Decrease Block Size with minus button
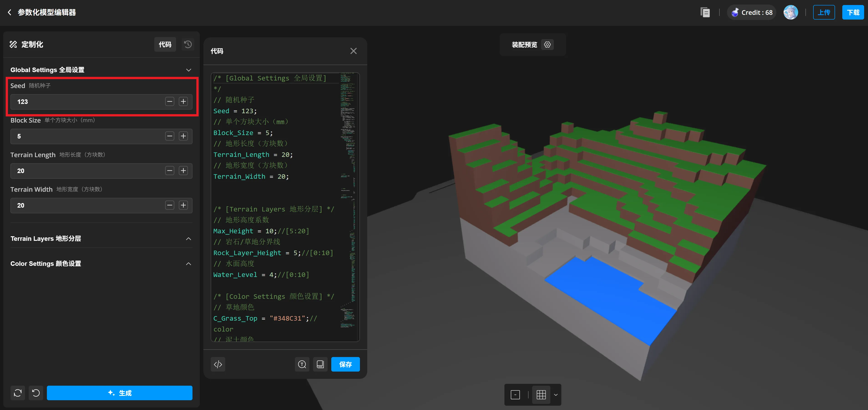Image resolution: width=868 pixels, height=410 pixels. pyautogui.click(x=170, y=136)
